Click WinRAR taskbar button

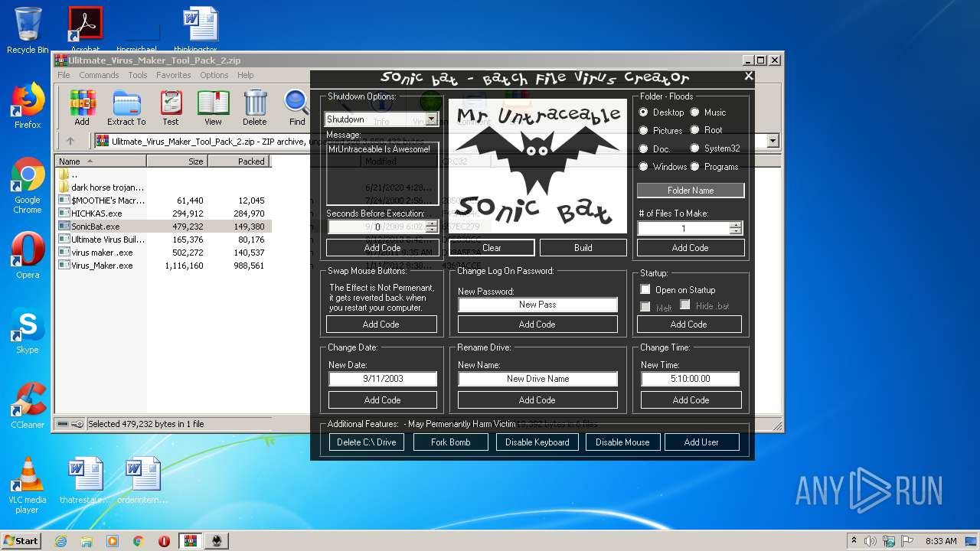[x=190, y=541]
